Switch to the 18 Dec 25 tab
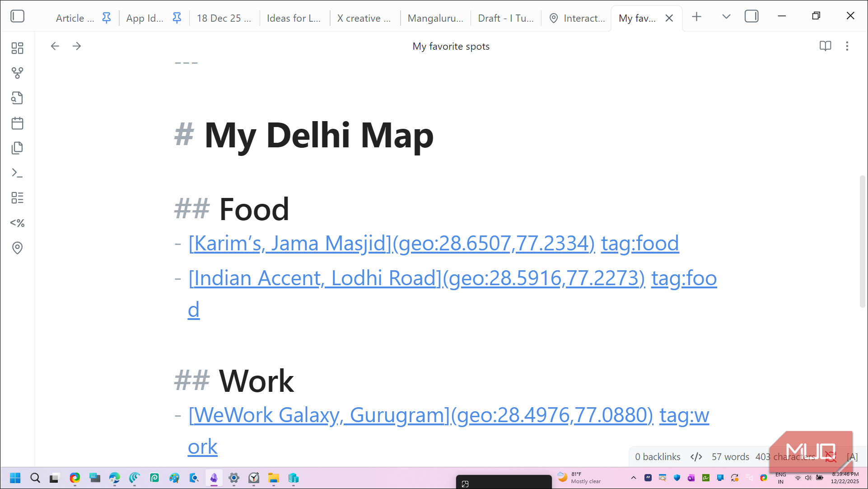 (224, 18)
